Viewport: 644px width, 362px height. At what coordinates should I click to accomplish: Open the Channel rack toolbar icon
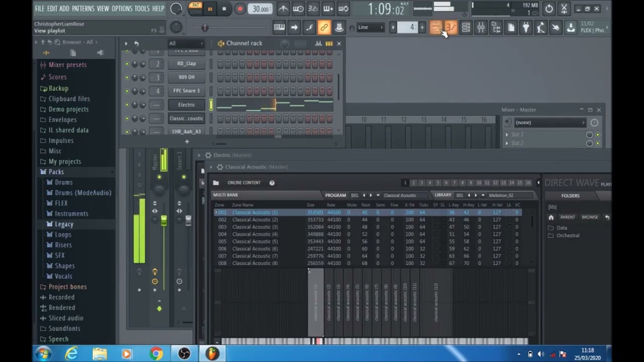(x=466, y=28)
